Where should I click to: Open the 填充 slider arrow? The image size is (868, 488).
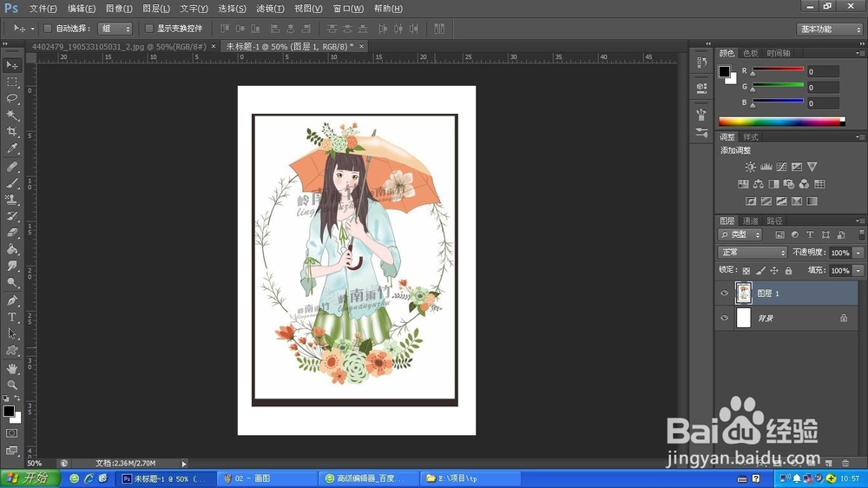pos(858,271)
